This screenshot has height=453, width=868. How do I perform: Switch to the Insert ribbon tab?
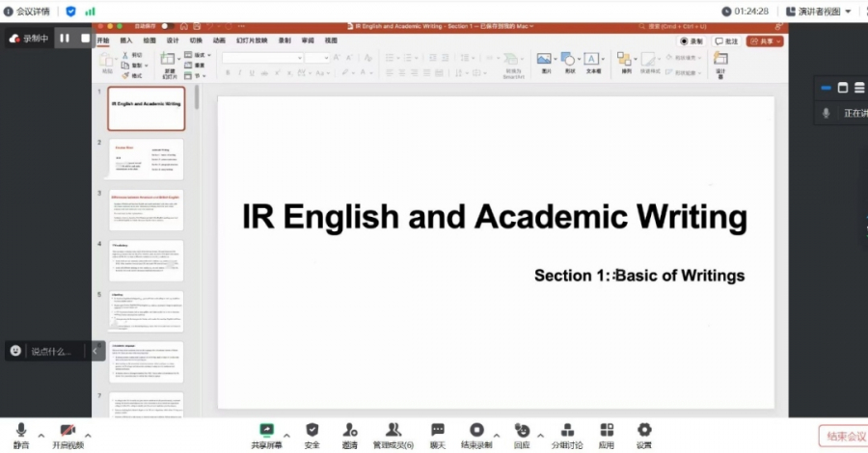point(126,40)
